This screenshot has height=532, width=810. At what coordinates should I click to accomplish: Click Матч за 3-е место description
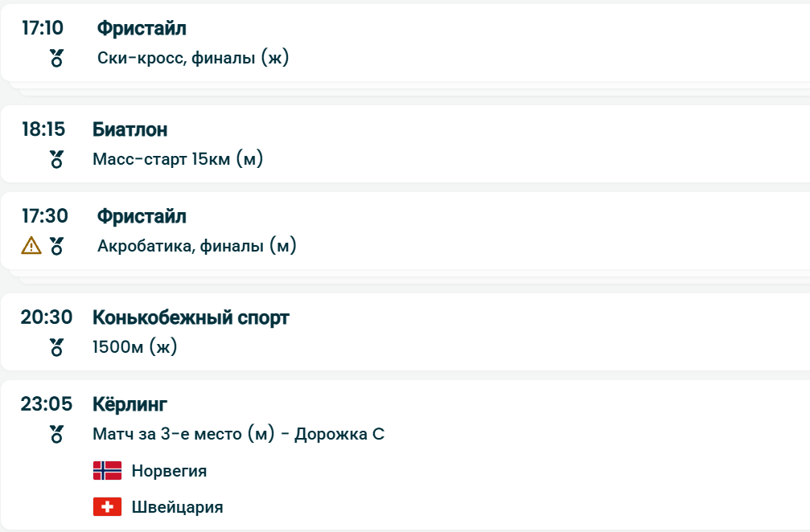click(239, 435)
